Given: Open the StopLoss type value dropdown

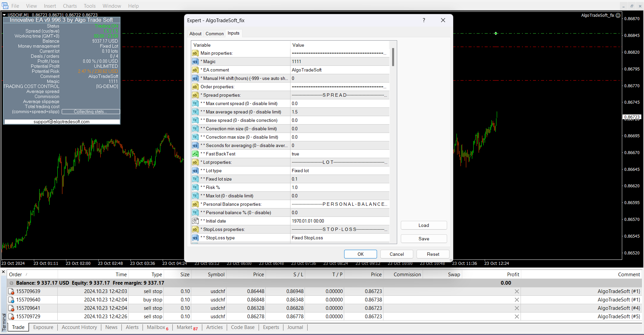Looking at the screenshot, I should [x=339, y=238].
